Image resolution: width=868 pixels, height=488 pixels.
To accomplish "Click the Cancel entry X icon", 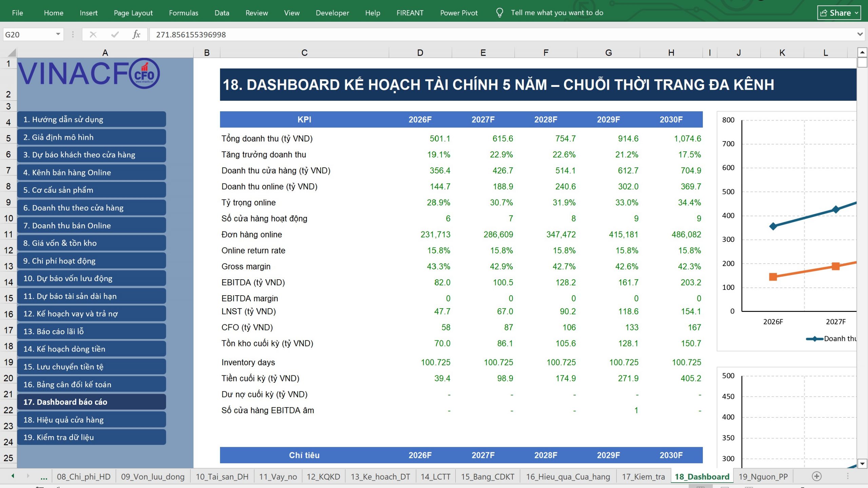I will pos(93,34).
